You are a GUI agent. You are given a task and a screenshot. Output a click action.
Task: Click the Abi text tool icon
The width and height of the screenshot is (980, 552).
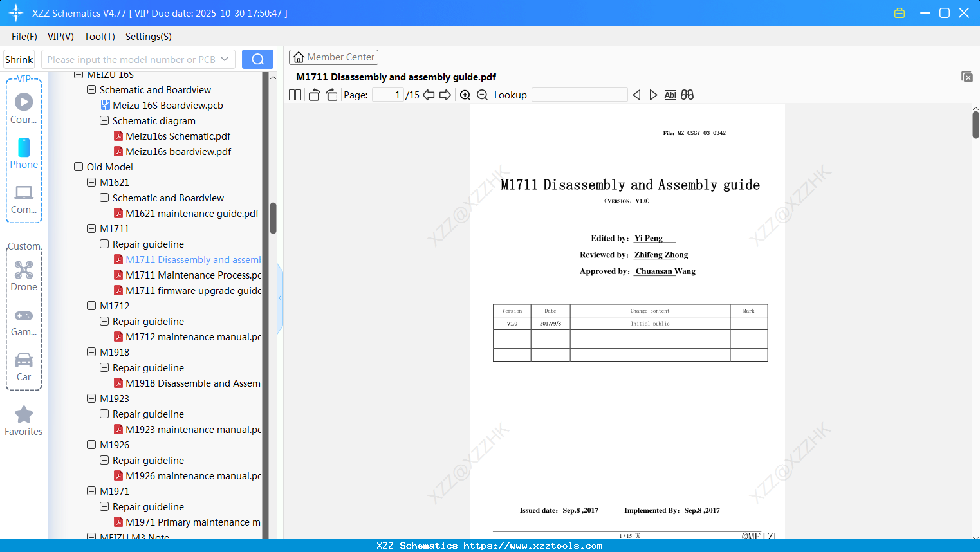click(x=670, y=95)
